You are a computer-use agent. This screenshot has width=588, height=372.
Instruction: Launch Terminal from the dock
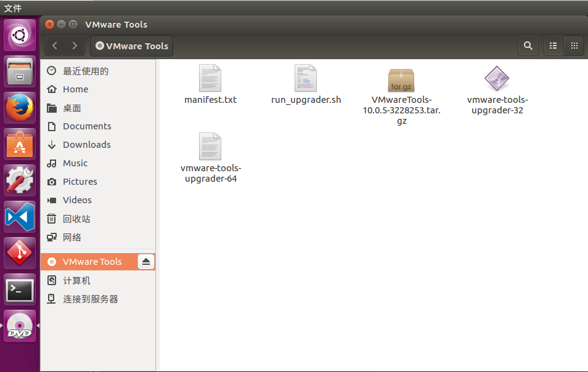20,289
